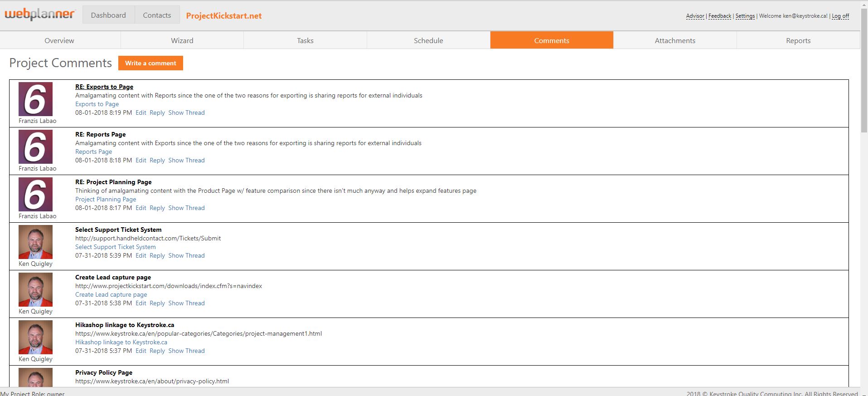Show Thread for RE: Reports Page
This screenshot has height=396, width=868.
point(186,160)
